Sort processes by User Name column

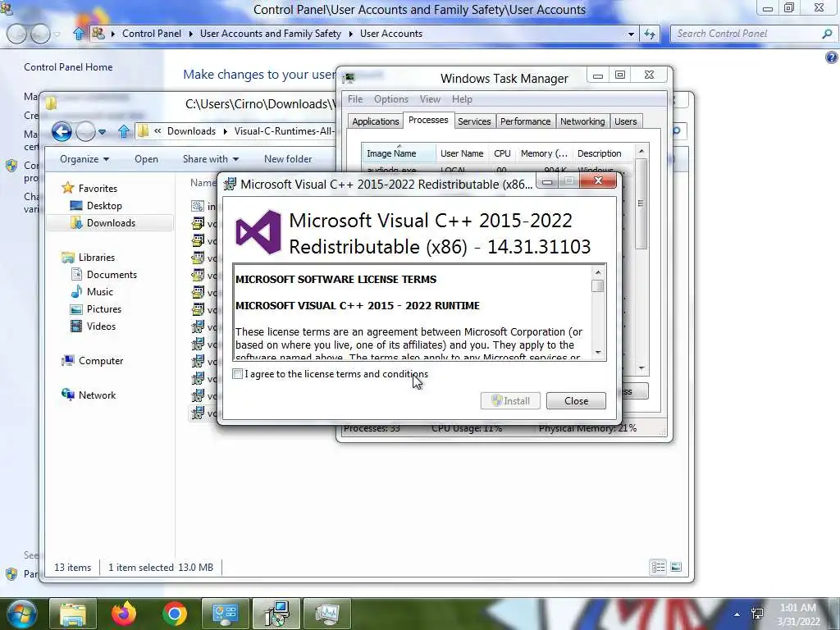[x=462, y=153]
